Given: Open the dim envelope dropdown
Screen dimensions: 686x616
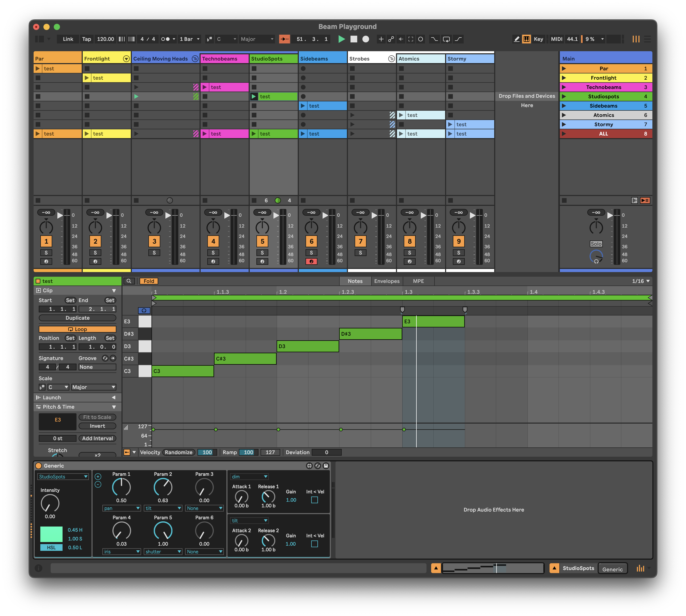Looking at the screenshot, I should click(x=249, y=477).
